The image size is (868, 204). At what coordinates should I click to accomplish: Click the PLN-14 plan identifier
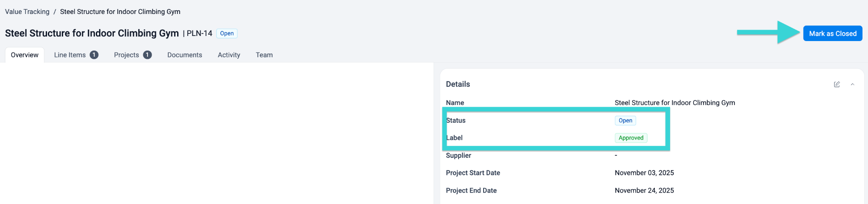point(199,33)
